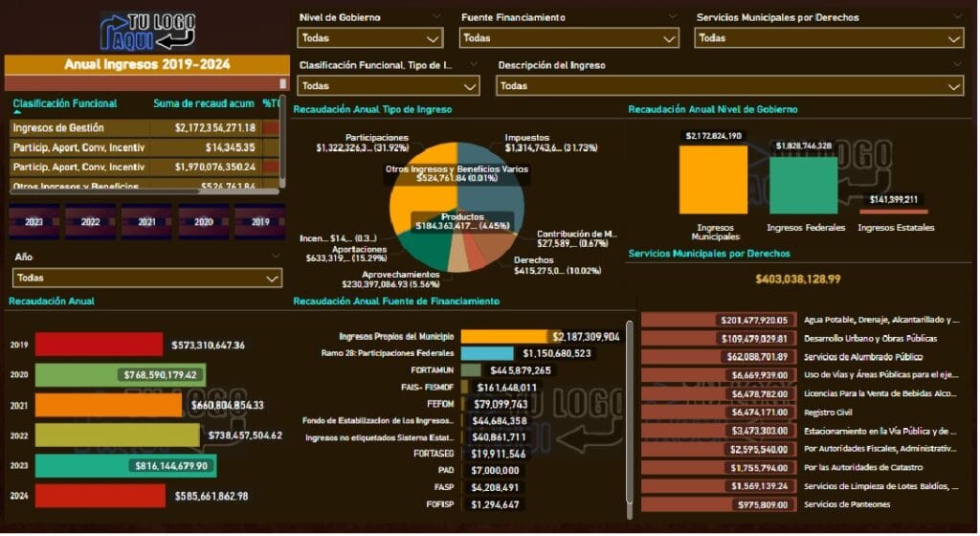Click the PAD value $7,000,000
Viewport: 980px width, 536px height.
(x=495, y=470)
